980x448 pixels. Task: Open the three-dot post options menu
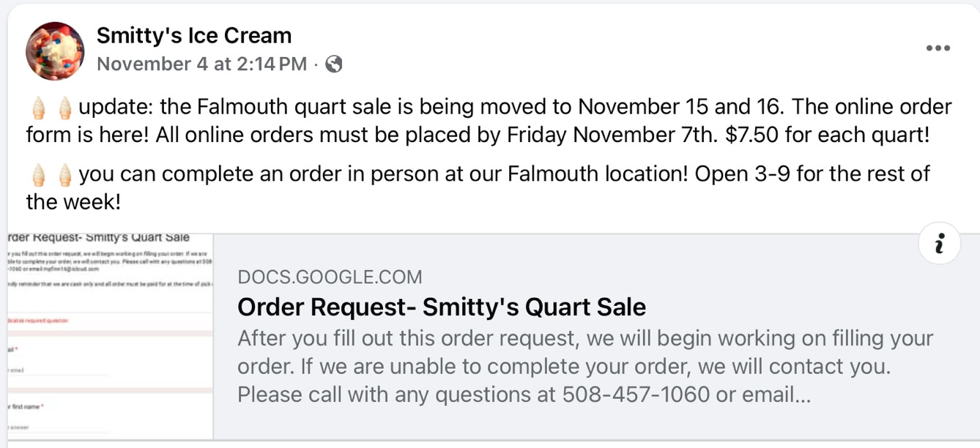(938, 49)
